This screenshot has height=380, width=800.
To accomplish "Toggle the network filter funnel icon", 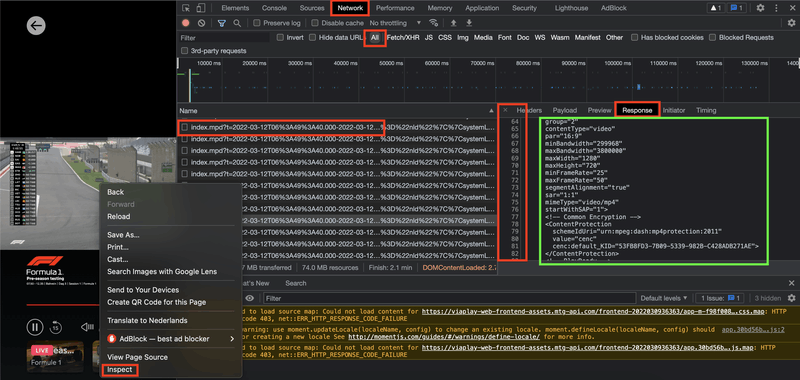I will [222, 23].
